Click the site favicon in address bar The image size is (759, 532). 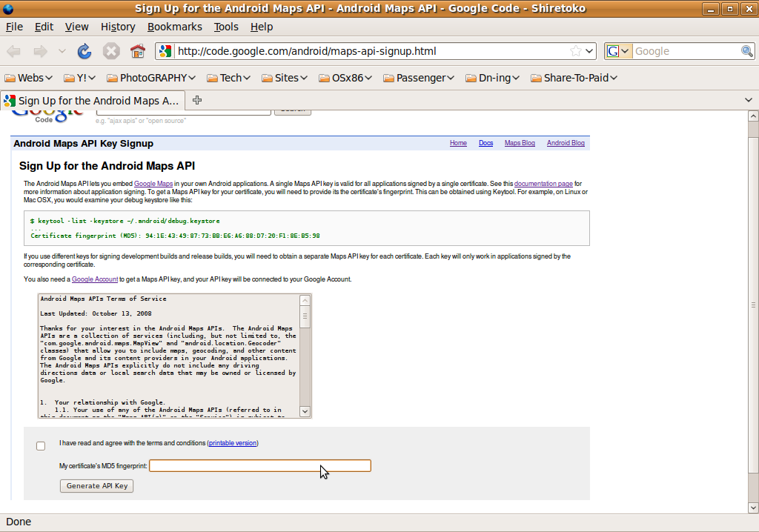(x=165, y=51)
